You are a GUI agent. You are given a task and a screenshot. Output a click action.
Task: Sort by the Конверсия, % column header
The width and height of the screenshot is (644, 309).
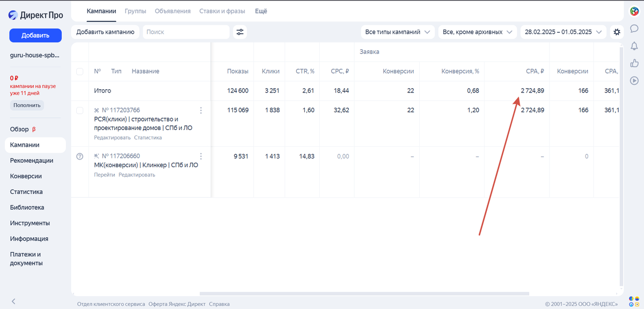pyautogui.click(x=460, y=71)
